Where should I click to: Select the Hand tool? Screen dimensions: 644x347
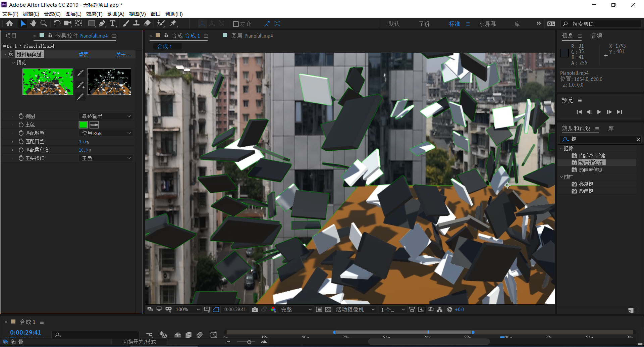(x=33, y=23)
